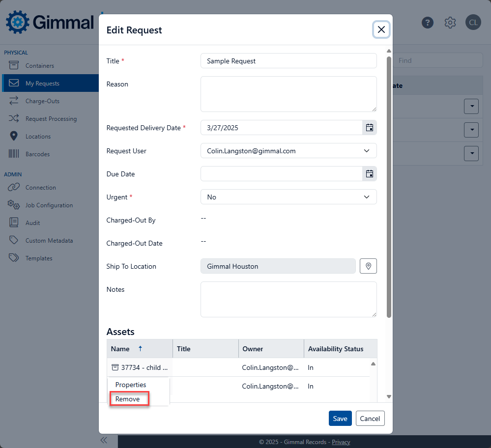Open the second row action dropdown behind dialog

pos(471,130)
